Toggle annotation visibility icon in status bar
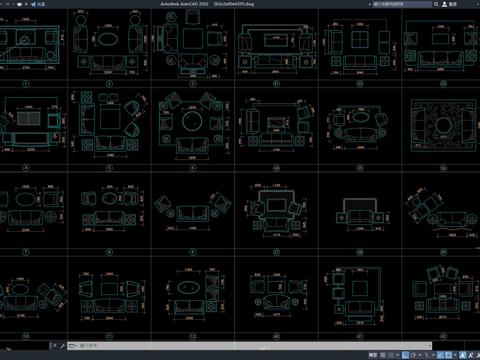Viewport: 480px width, 360px height. pyautogui.click(x=463, y=355)
